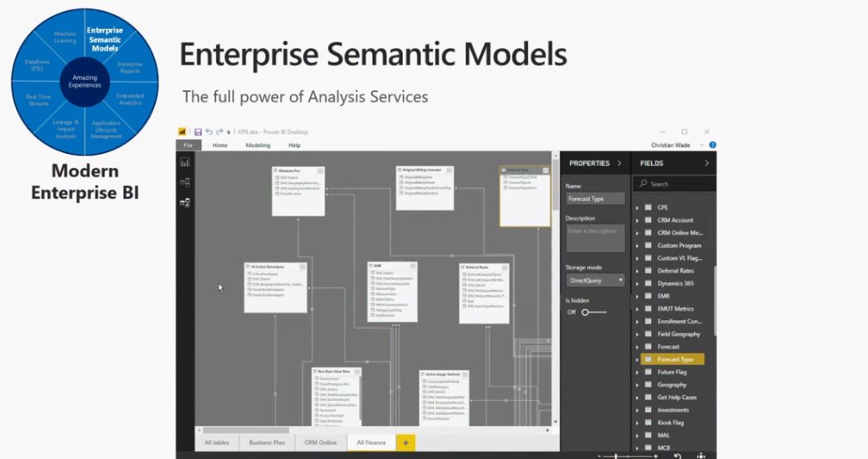Click the Save icon in title bar
Viewport: 868px width, 459px height.
(198, 132)
